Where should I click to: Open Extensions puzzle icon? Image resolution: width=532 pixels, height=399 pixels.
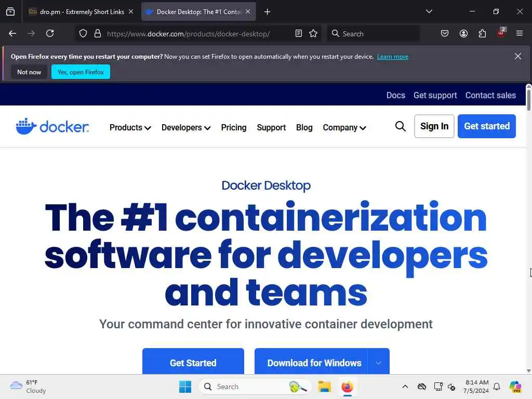(x=482, y=33)
